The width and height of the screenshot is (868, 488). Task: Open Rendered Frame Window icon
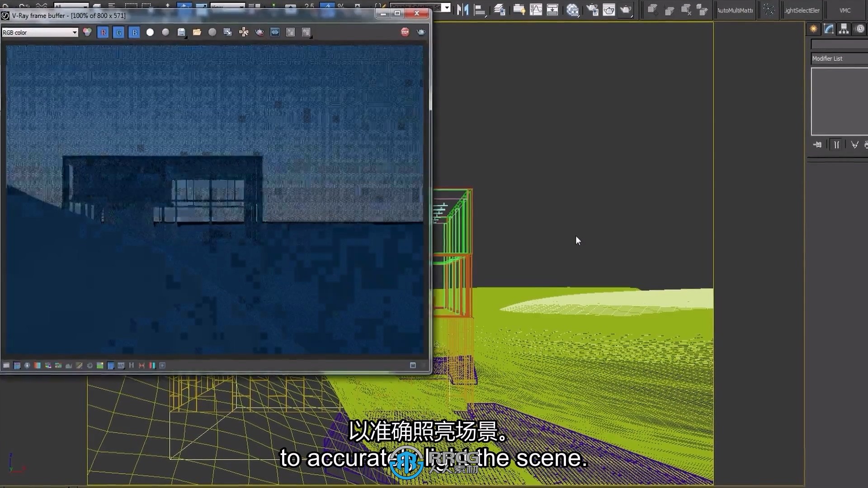(x=609, y=9)
